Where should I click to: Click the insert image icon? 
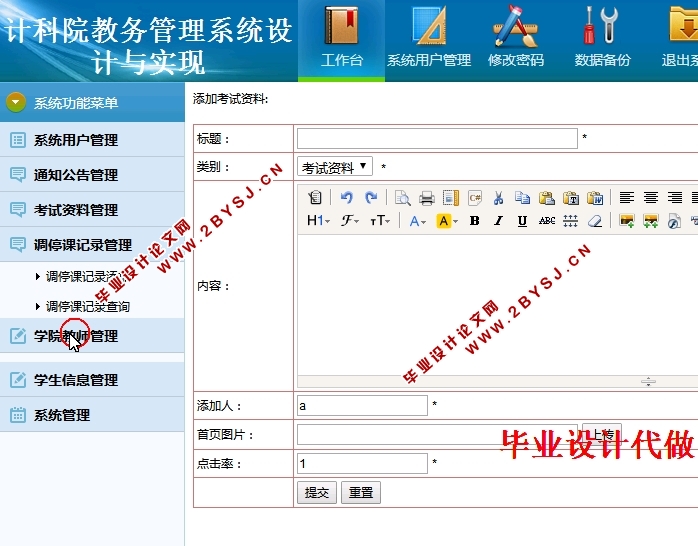click(x=626, y=221)
